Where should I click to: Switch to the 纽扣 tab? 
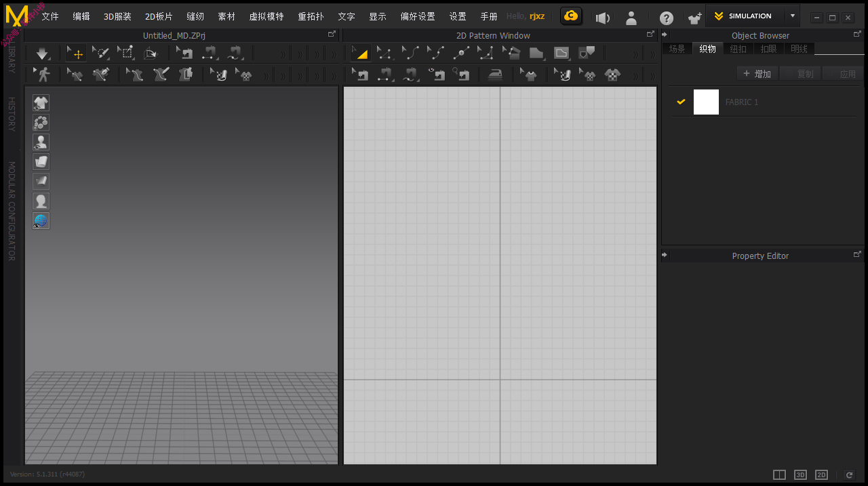pos(738,49)
